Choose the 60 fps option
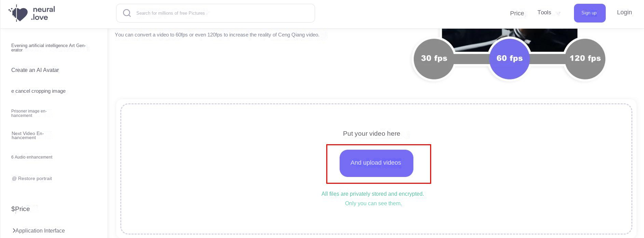This screenshot has width=644, height=238. coord(509,59)
